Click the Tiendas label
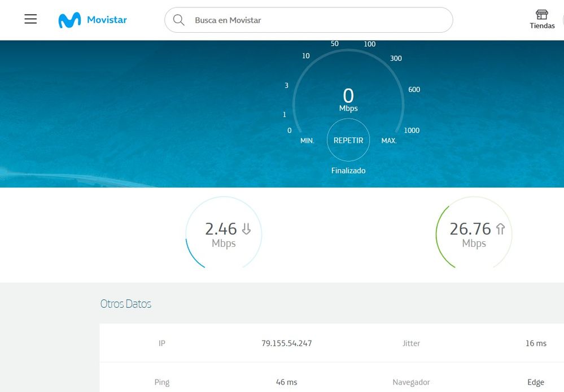Viewport: 564px width, 392px height. [x=542, y=26]
